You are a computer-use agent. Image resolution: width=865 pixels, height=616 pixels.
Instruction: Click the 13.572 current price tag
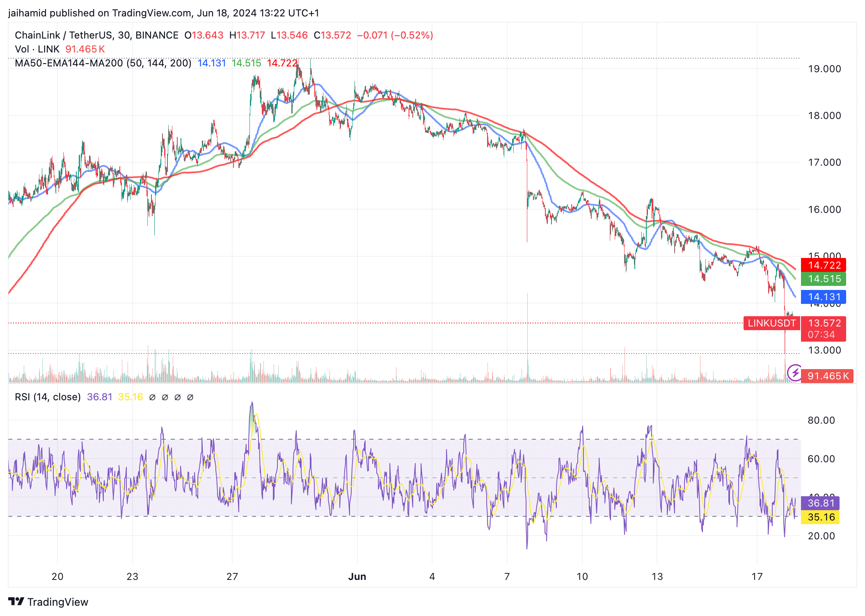[824, 323]
